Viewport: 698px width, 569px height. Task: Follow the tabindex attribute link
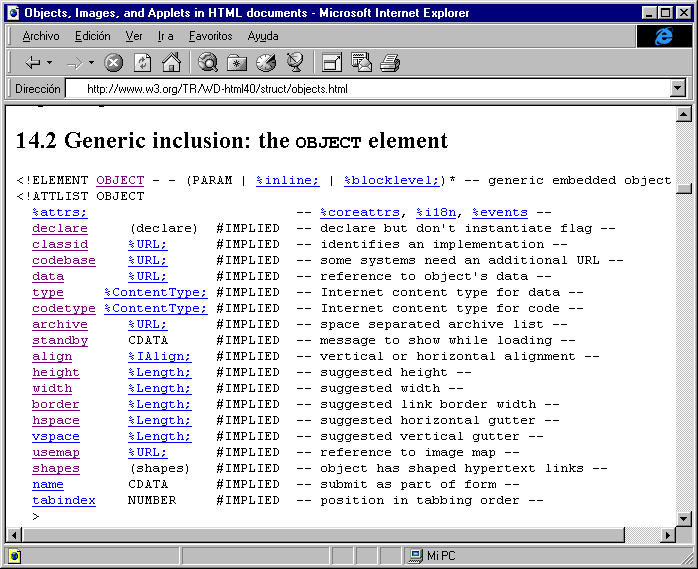64,501
